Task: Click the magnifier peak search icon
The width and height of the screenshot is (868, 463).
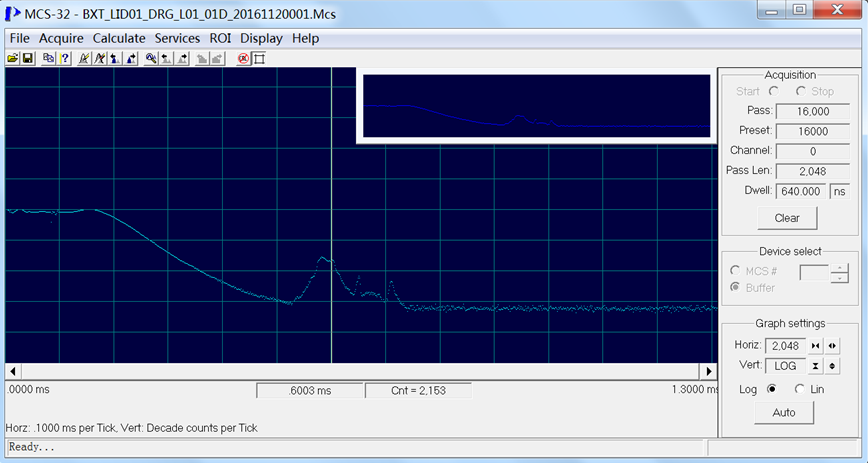Action: [x=151, y=58]
